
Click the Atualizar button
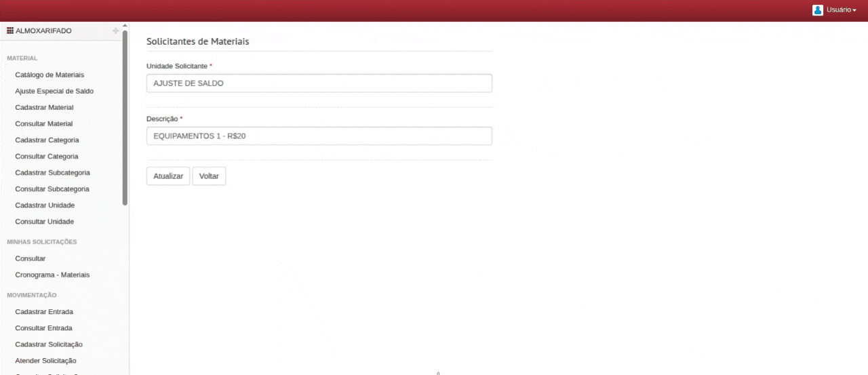tap(168, 176)
